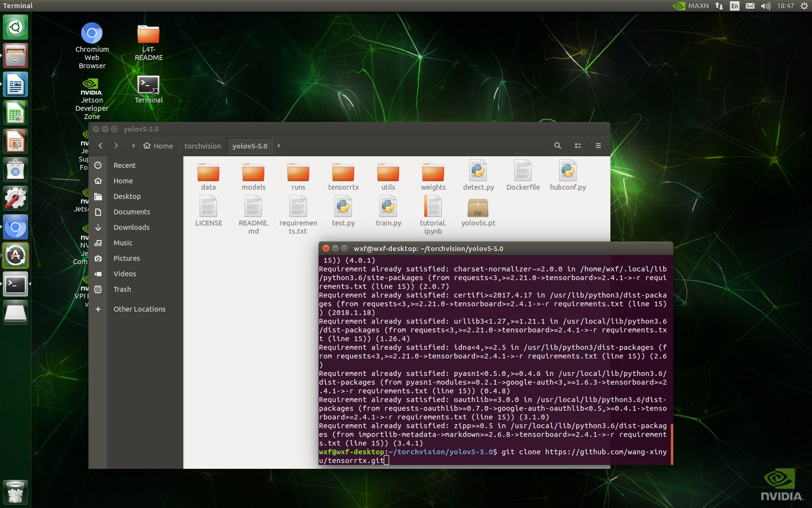Expand the path bar overflow chevron

pos(278,146)
